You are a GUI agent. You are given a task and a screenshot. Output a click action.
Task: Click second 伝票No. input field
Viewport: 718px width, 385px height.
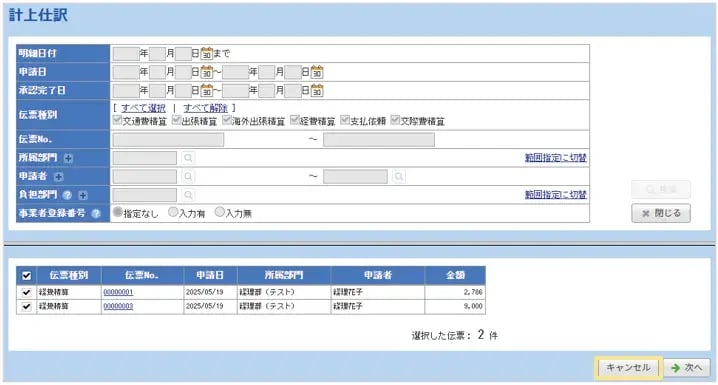[379, 140]
